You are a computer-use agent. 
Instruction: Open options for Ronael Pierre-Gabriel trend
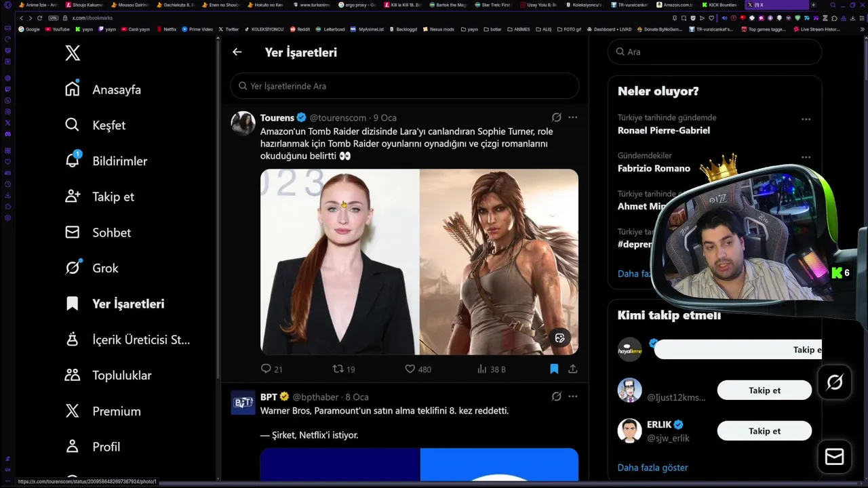coord(806,119)
